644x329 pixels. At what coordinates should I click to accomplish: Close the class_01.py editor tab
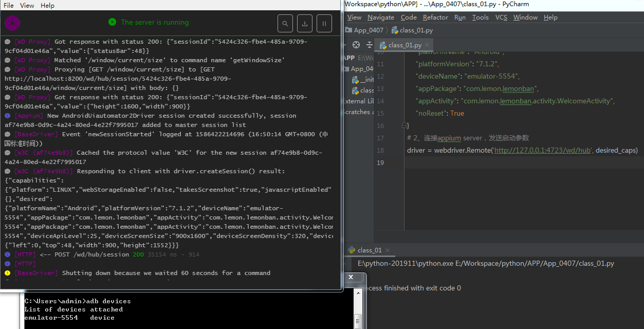coord(428,45)
